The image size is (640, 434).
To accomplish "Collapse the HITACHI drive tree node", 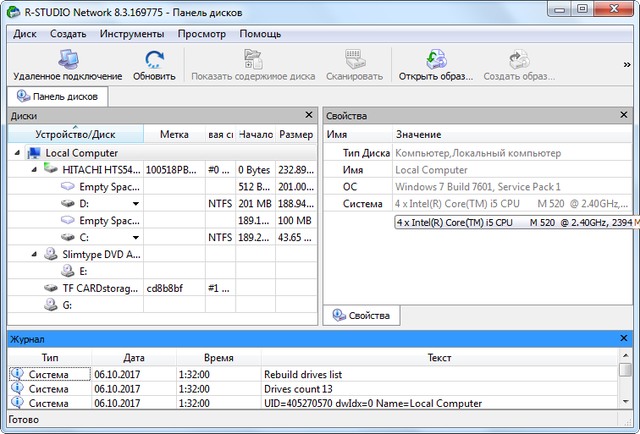I will point(36,170).
